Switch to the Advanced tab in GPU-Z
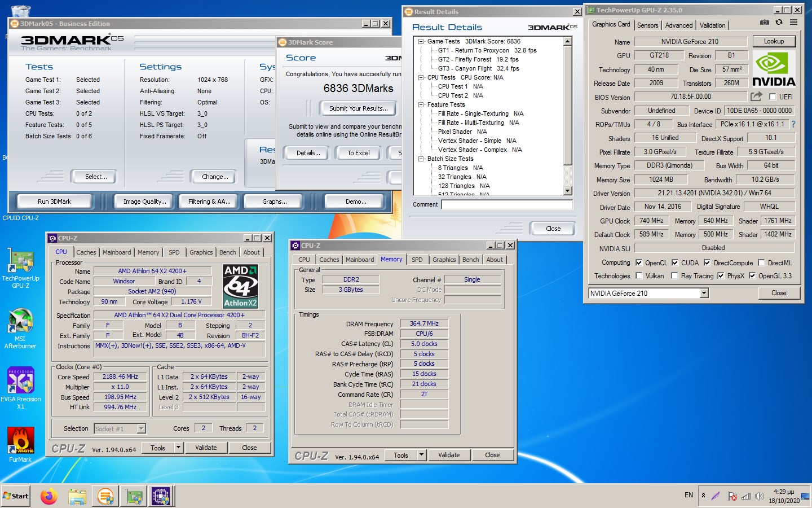The width and height of the screenshot is (812, 508). (678, 25)
